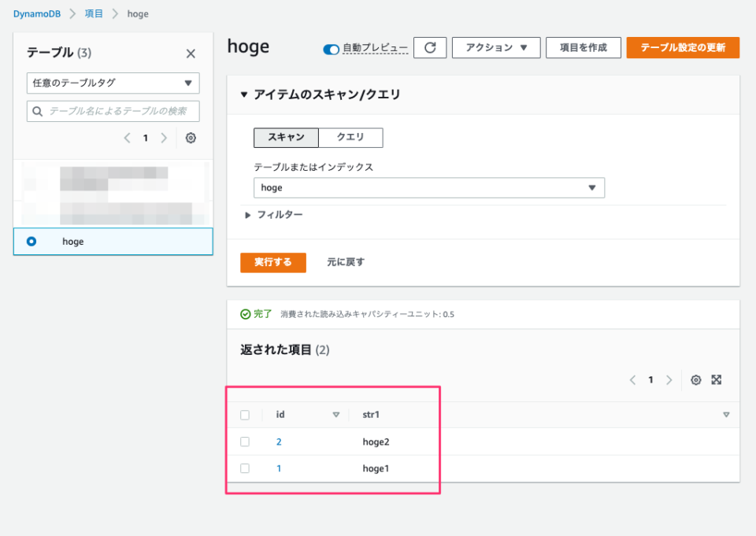This screenshot has width=756, height=536.
Task: Click the refresh preview icon
Action: coord(432,47)
